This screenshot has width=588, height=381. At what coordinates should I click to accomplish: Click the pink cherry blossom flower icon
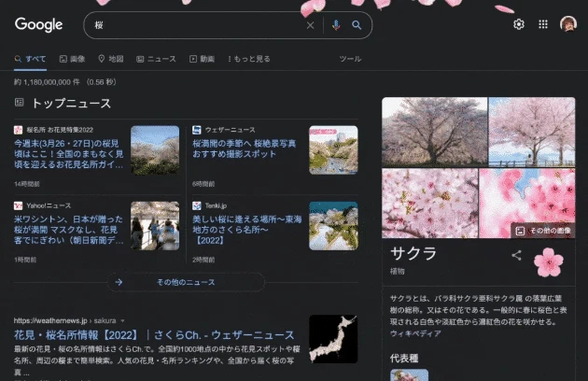click(548, 262)
